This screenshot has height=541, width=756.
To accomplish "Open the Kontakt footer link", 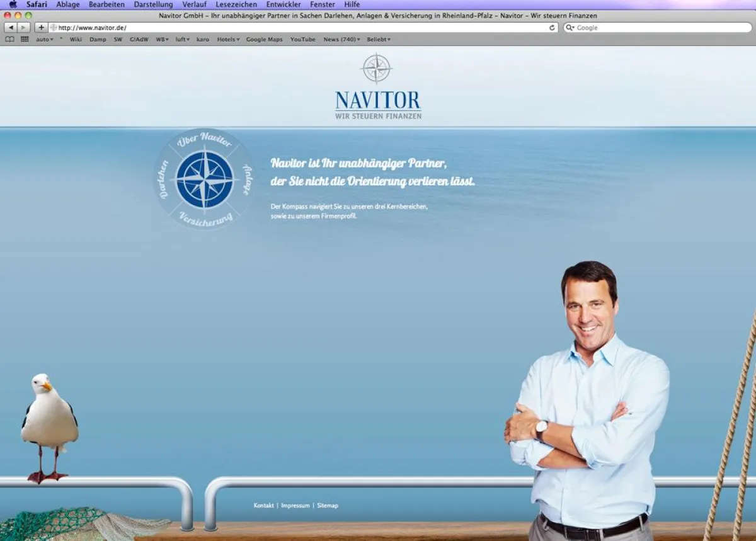I will tap(263, 505).
